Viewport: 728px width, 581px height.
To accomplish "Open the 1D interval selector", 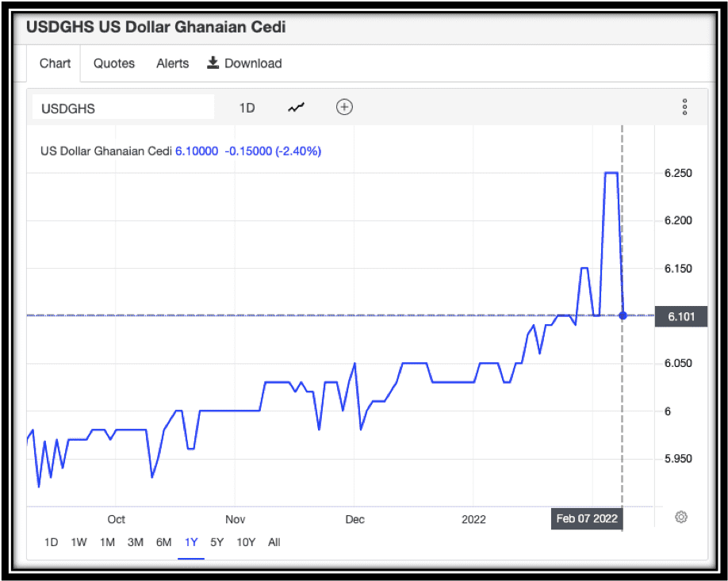I will (247, 108).
